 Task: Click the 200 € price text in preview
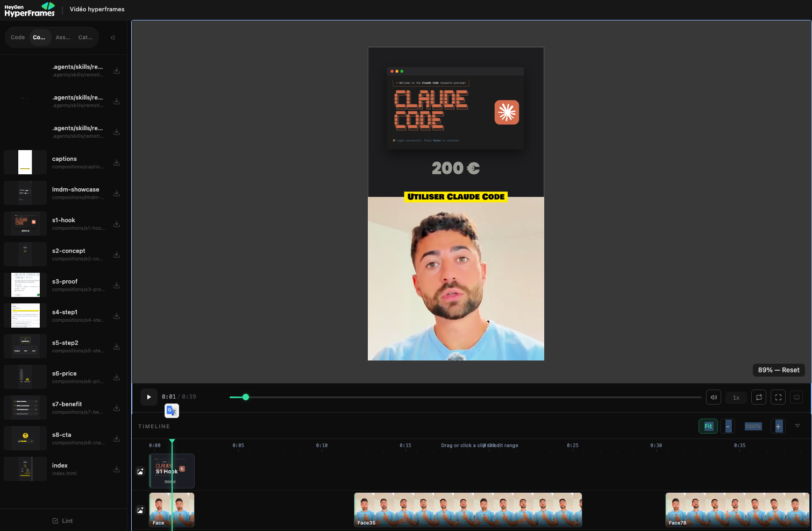click(x=455, y=168)
